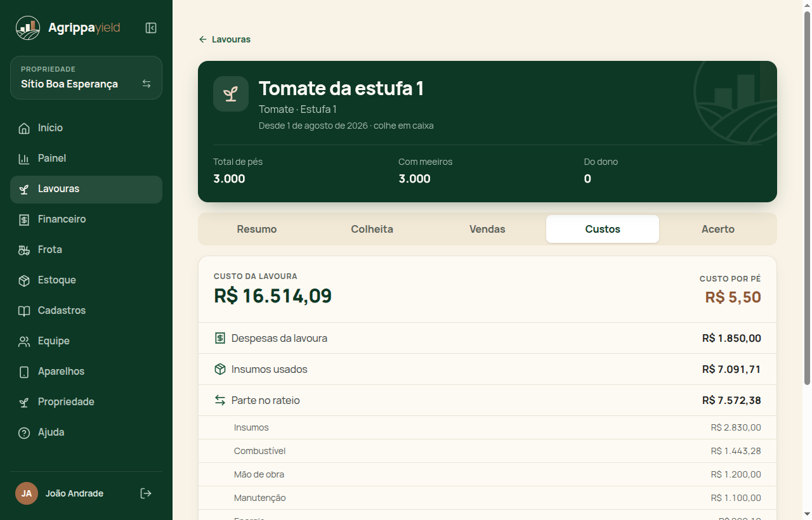Click the Frota tractor icon
This screenshot has width=812, height=520.
[x=24, y=250]
